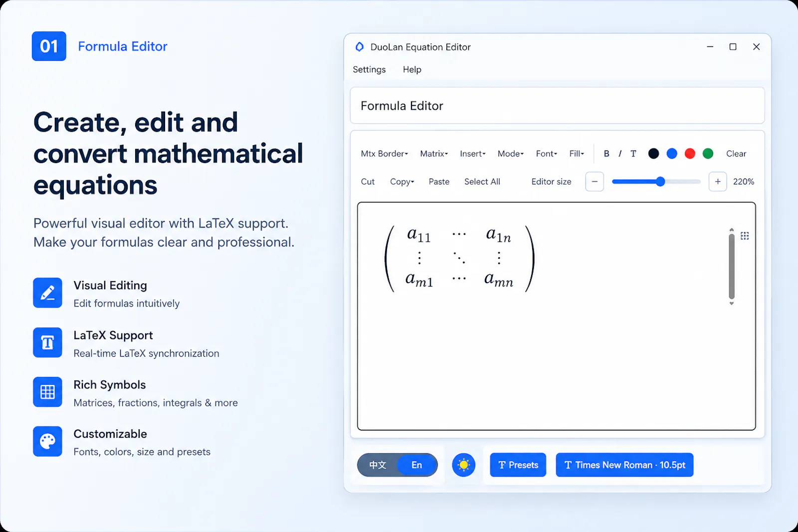The width and height of the screenshot is (798, 532).
Task: Click Select All
Action: tap(482, 181)
